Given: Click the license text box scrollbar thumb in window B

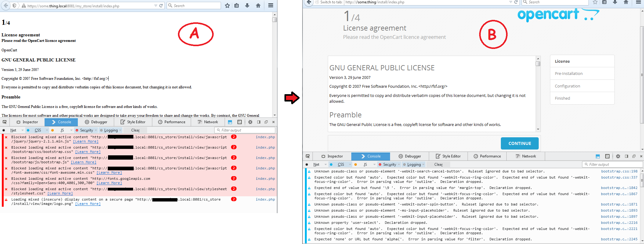Looking at the screenshot, I should (x=538, y=64).
